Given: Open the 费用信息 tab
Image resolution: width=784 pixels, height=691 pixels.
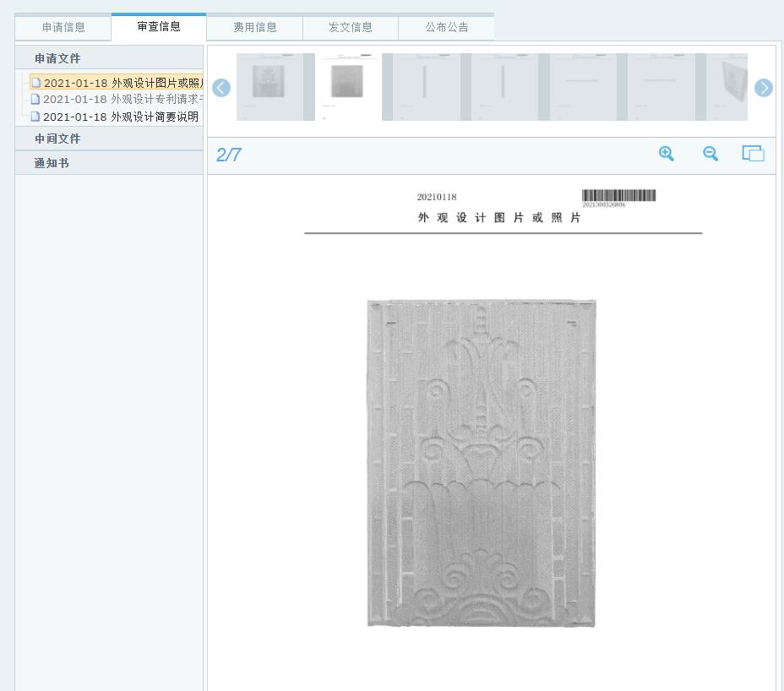Looking at the screenshot, I should [254, 27].
